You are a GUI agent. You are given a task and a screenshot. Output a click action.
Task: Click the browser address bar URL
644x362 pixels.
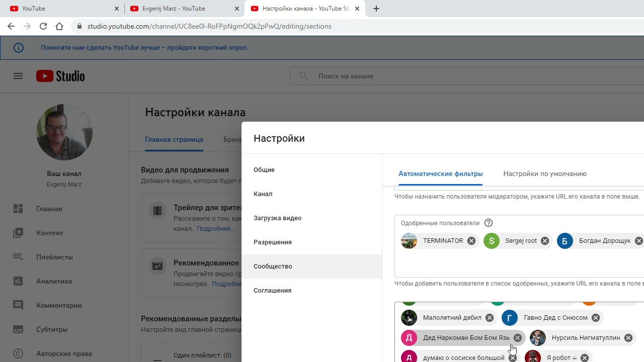209,26
